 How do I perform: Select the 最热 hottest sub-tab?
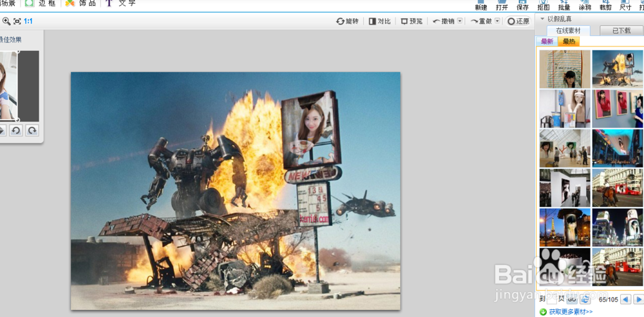tap(569, 41)
